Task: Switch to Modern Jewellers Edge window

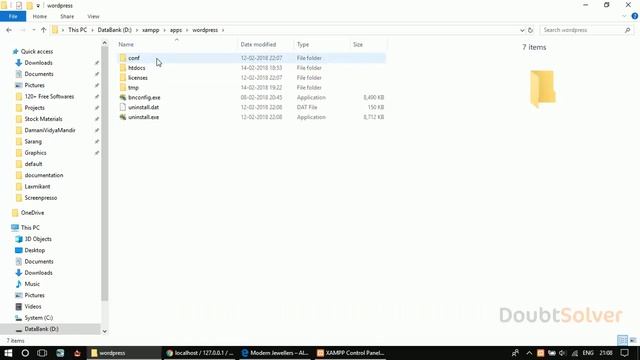Action: tap(275, 353)
